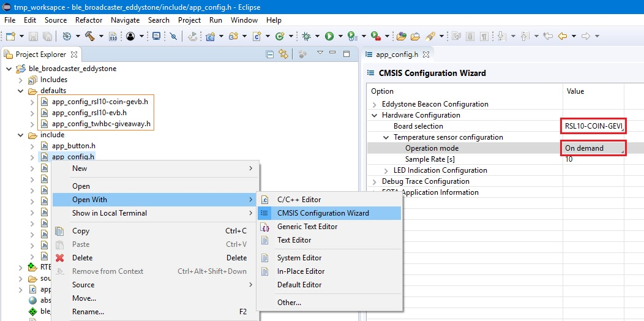
Task: Choose CMSIS Configuration Wizard from Open With
Action: [329, 213]
